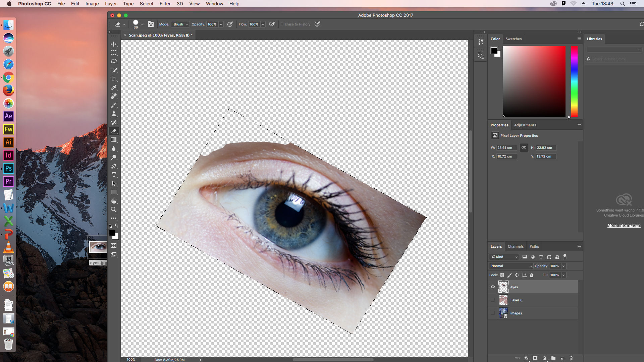
Task: Select the Crop tool
Action: [114, 79]
